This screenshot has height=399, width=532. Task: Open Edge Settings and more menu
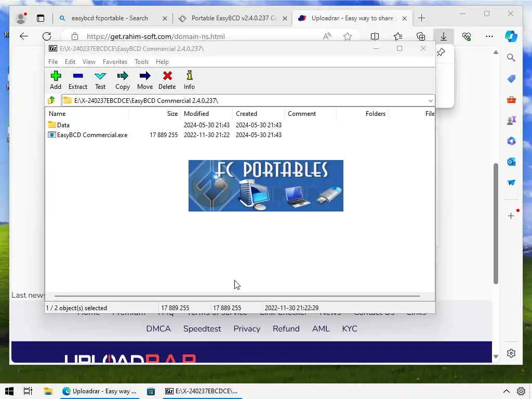pyautogui.click(x=489, y=36)
